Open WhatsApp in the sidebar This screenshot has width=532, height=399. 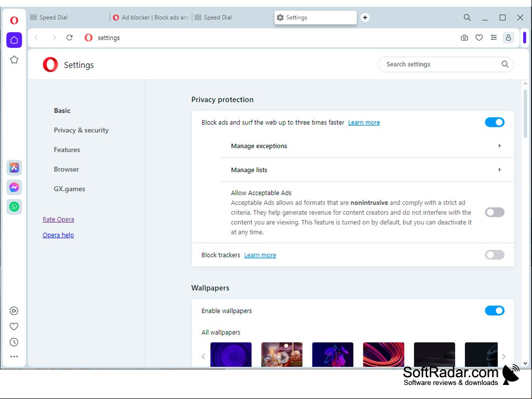(x=14, y=207)
